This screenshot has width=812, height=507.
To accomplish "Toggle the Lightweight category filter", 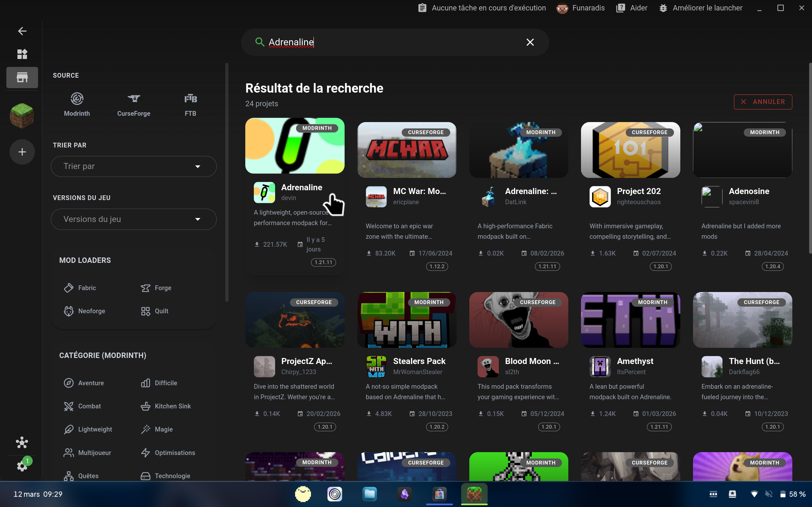I will (88, 429).
